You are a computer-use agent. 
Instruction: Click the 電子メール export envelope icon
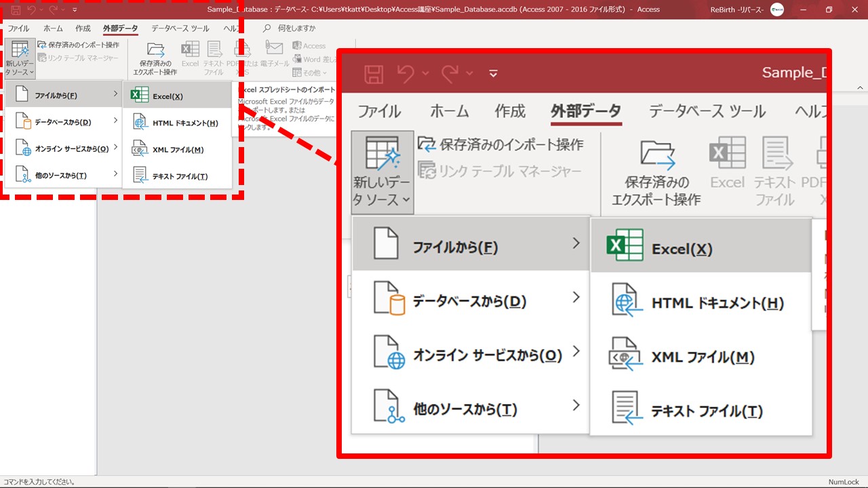274,49
